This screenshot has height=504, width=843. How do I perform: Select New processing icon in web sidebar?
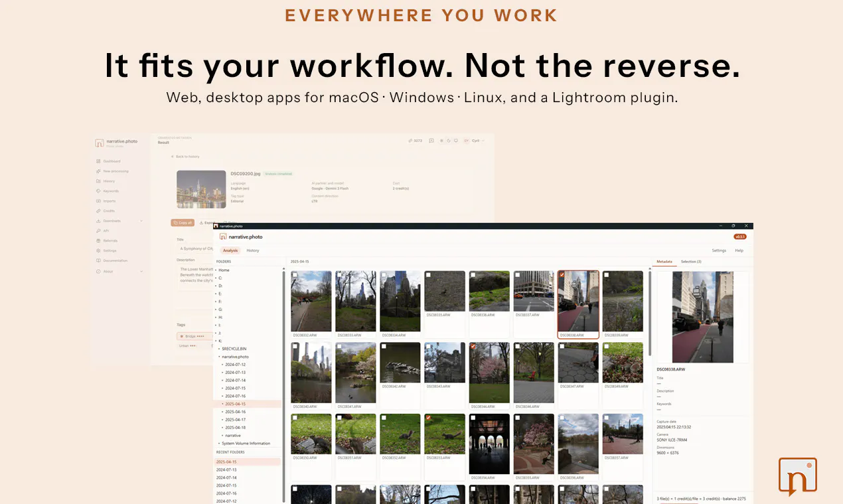pyautogui.click(x=98, y=171)
